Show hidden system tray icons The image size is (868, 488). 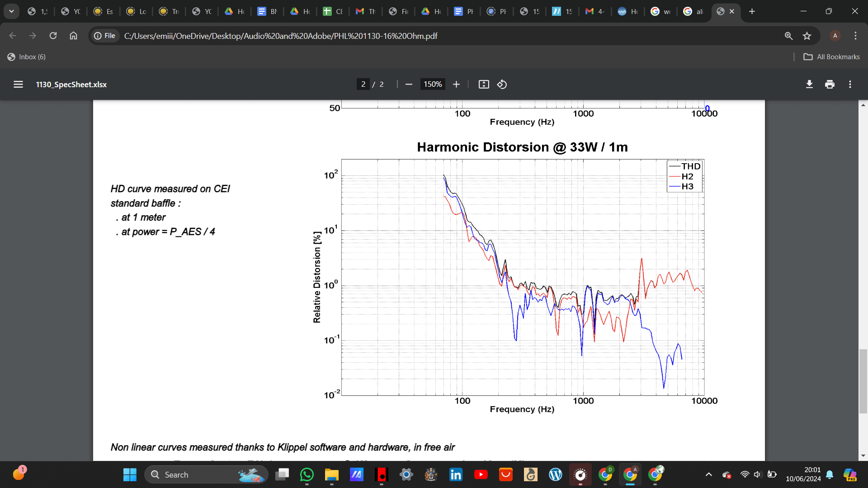coord(708,474)
